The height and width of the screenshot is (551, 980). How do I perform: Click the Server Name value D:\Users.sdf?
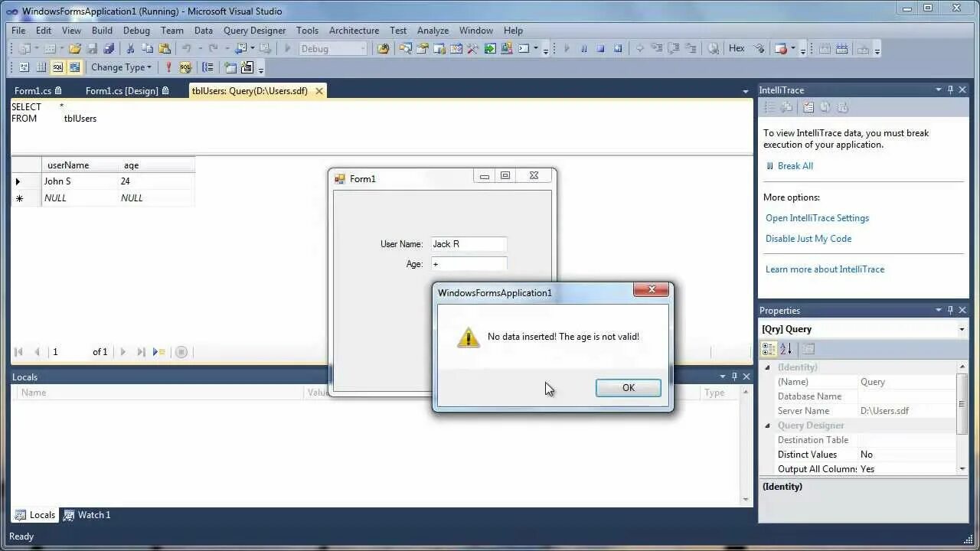click(x=907, y=411)
